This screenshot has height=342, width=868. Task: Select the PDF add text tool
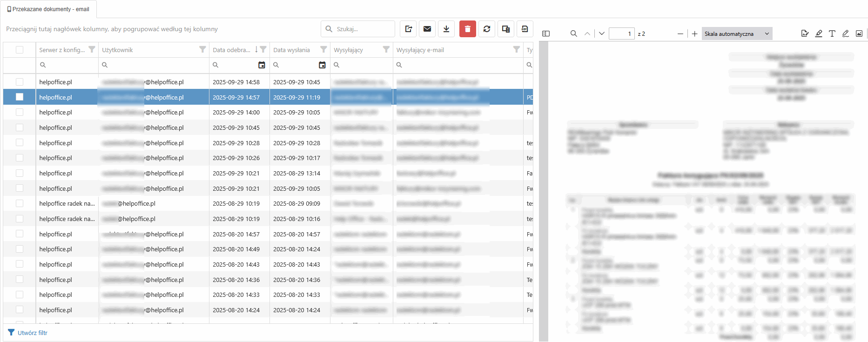tap(832, 34)
